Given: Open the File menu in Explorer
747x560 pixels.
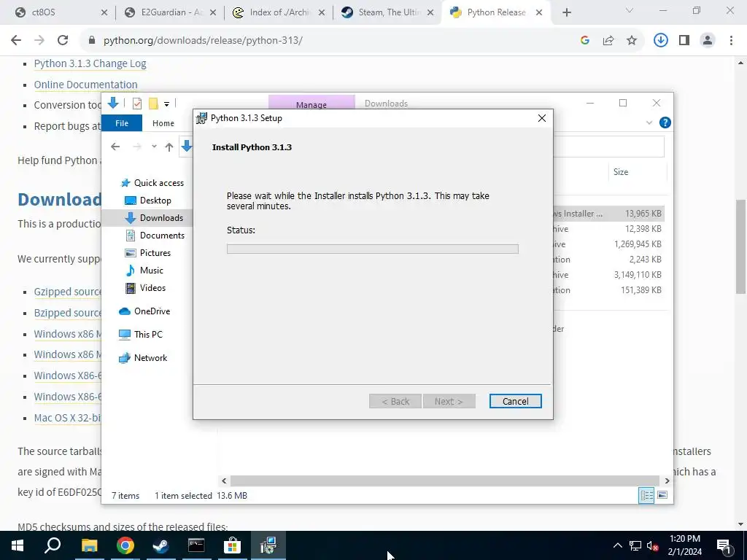Looking at the screenshot, I should tap(122, 122).
